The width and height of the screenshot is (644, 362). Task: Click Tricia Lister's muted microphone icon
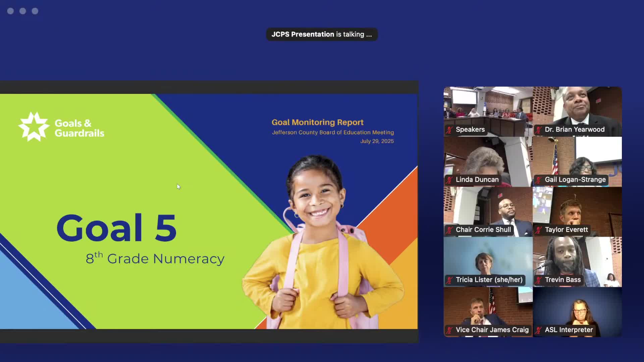tap(449, 280)
